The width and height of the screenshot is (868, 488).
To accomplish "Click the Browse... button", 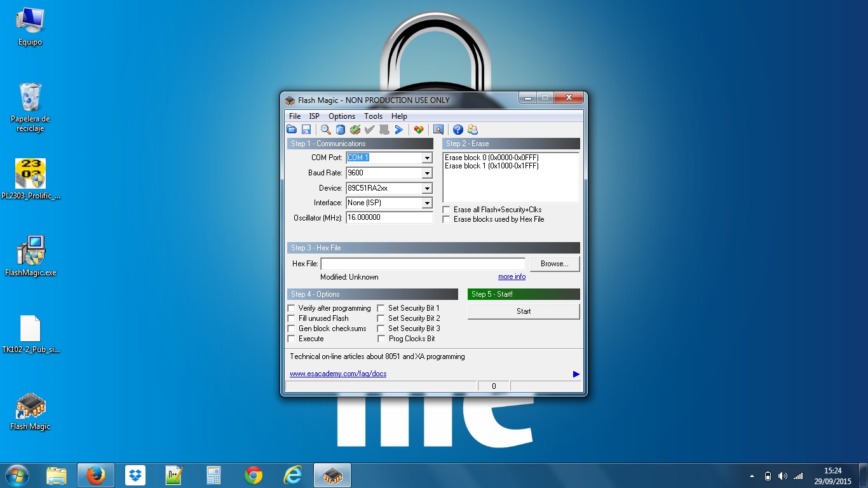I will [555, 264].
